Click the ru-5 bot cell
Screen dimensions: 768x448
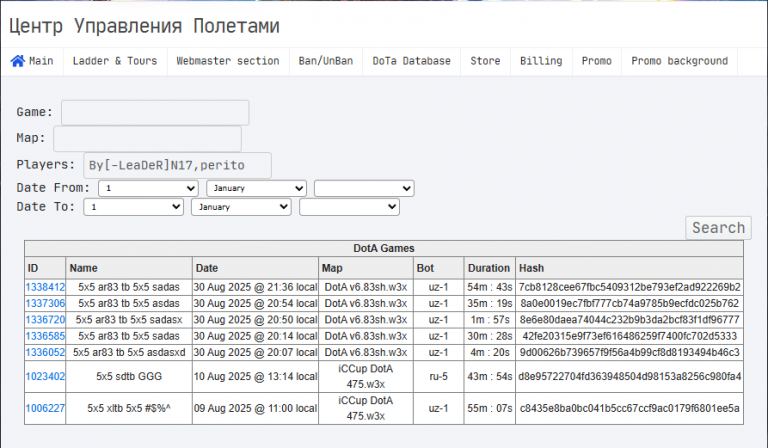click(x=438, y=377)
